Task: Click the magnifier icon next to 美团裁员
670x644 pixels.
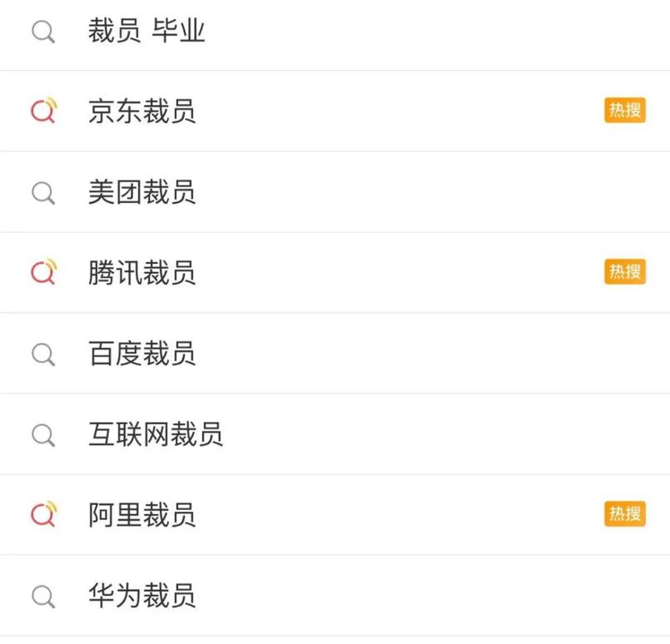Action: tap(43, 192)
